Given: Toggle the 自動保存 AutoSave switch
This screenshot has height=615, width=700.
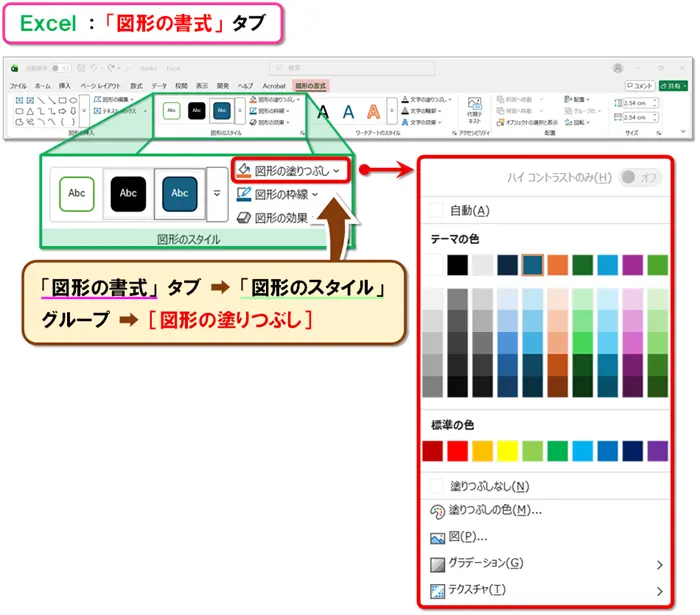Looking at the screenshot, I should tap(61, 68).
